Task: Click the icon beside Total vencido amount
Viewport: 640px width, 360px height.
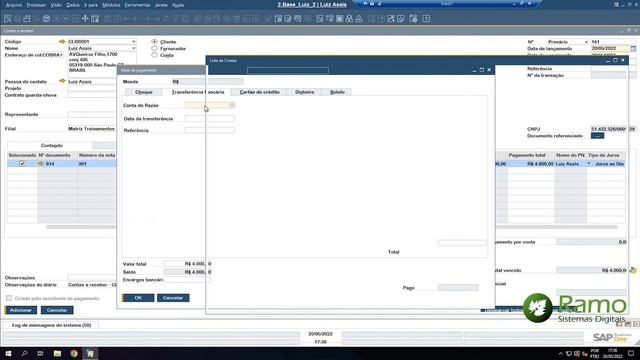Action: [x=633, y=270]
